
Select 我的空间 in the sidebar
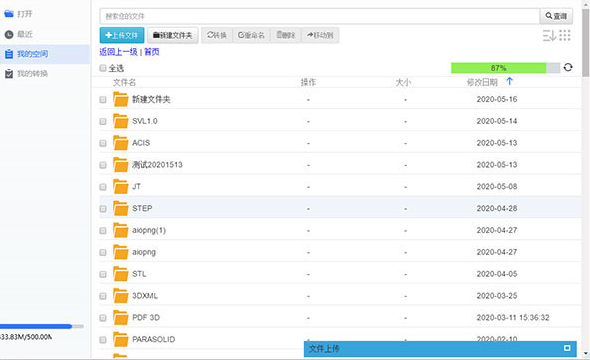[x=45, y=54]
